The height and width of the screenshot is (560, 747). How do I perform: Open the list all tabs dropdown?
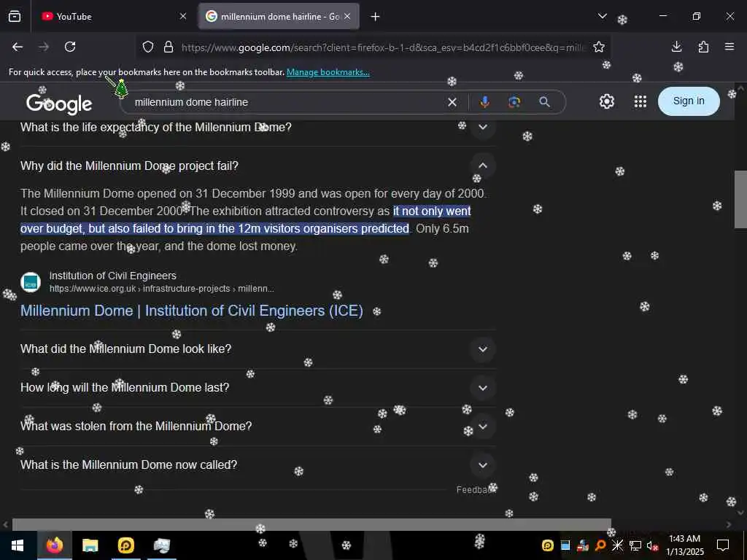pyautogui.click(x=602, y=17)
